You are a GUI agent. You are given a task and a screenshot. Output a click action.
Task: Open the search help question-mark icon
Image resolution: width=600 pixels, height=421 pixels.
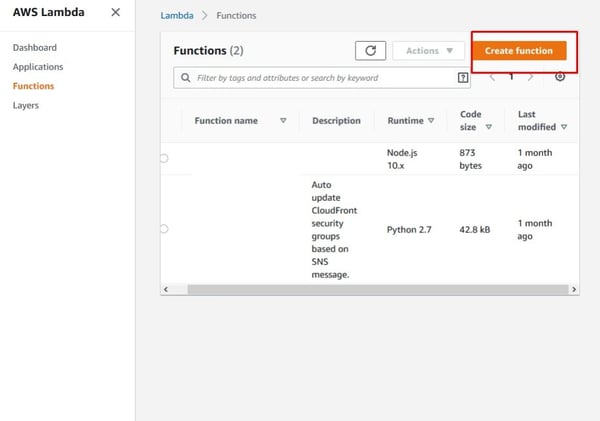463,78
